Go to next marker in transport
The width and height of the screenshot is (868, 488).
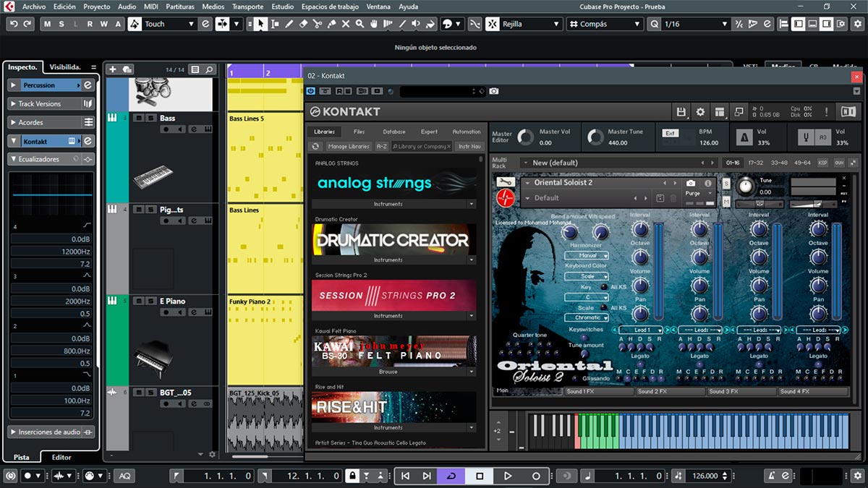(427, 476)
